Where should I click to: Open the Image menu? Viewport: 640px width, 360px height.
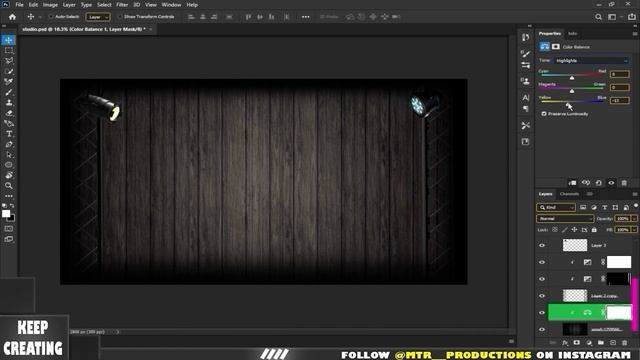click(50, 5)
